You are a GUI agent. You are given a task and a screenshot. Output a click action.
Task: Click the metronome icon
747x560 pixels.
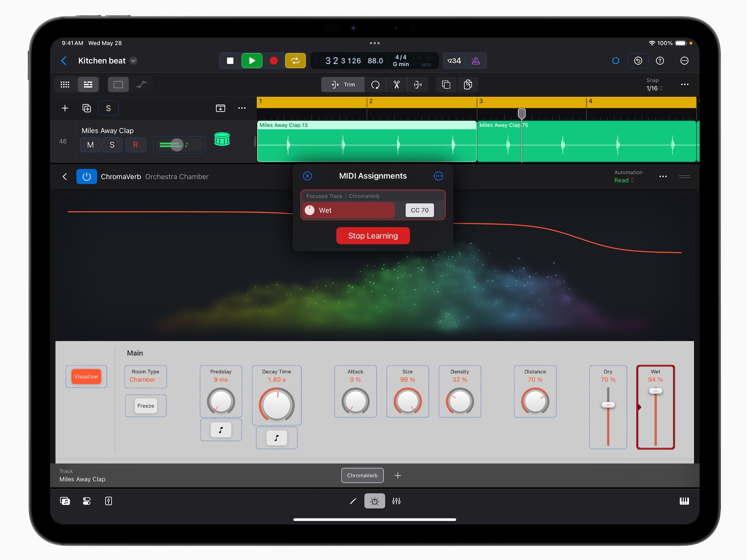click(x=476, y=60)
